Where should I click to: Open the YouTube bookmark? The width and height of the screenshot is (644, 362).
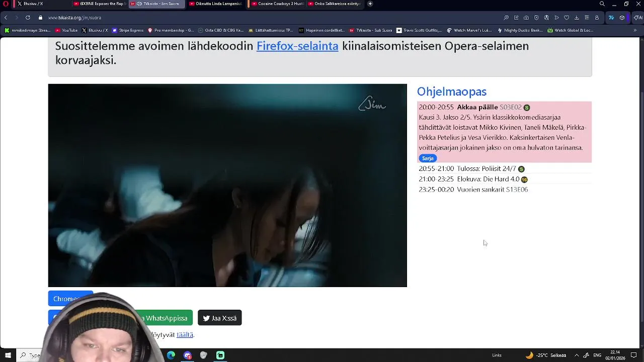pyautogui.click(x=66, y=30)
